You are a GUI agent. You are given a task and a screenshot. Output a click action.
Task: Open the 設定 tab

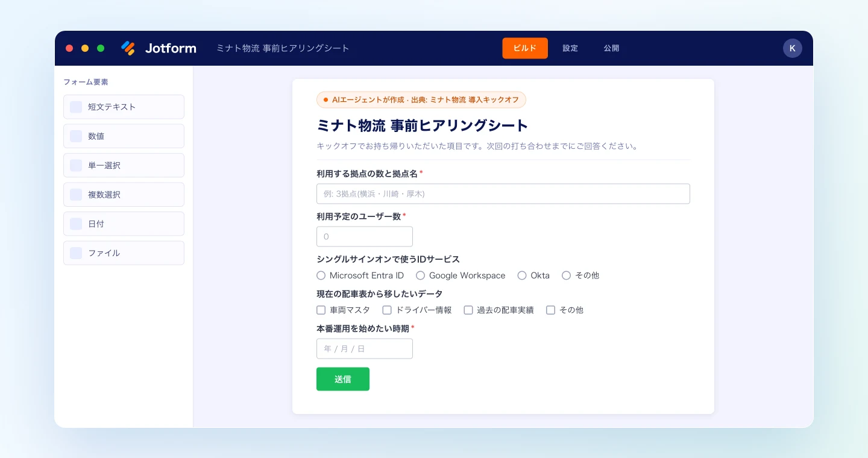coord(570,48)
